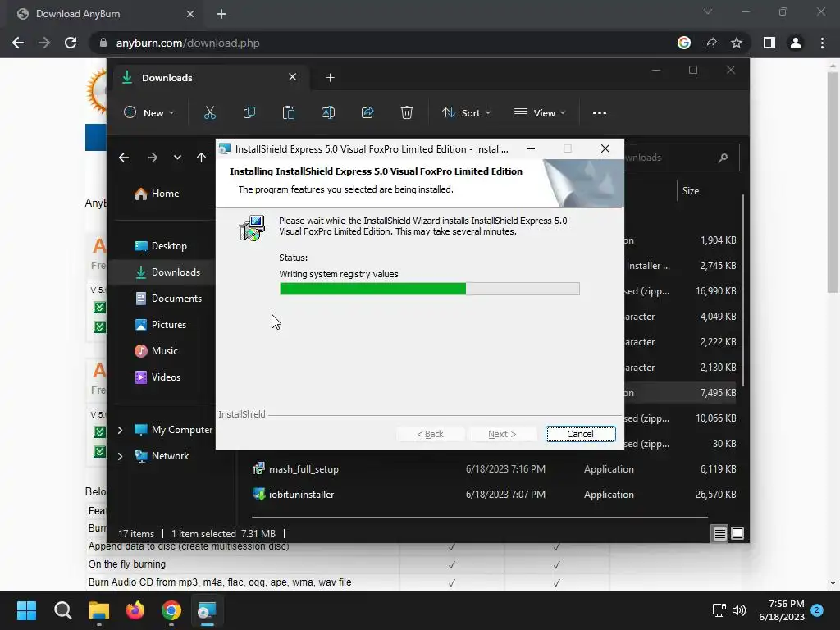The height and width of the screenshot is (630, 840).
Task: Click the Google icon in address bar
Action: coord(684,43)
